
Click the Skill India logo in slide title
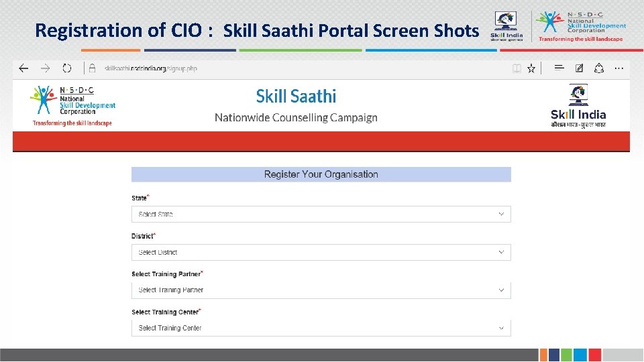tap(506, 26)
